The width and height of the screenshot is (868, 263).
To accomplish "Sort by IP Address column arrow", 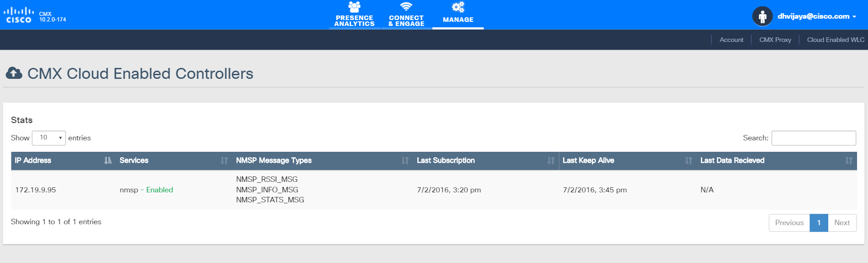I will (x=108, y=160).
